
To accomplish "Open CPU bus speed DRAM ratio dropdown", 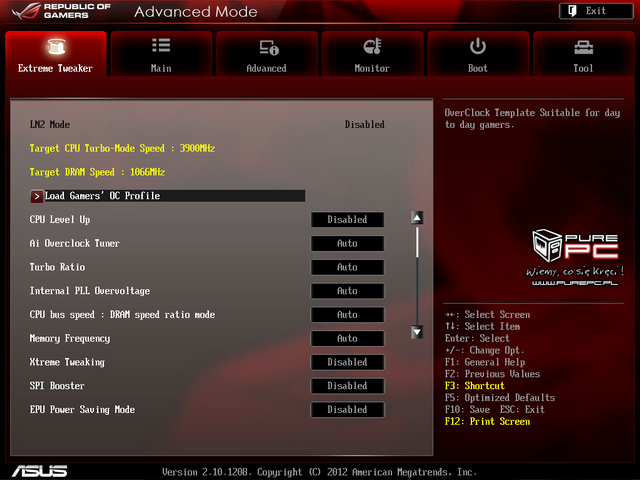I will click(347, 315).
